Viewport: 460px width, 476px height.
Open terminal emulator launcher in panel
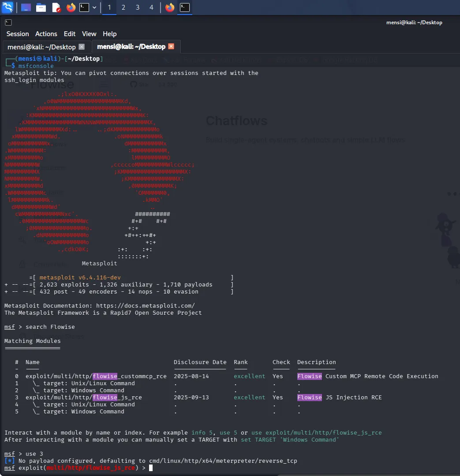pos(84,7)
